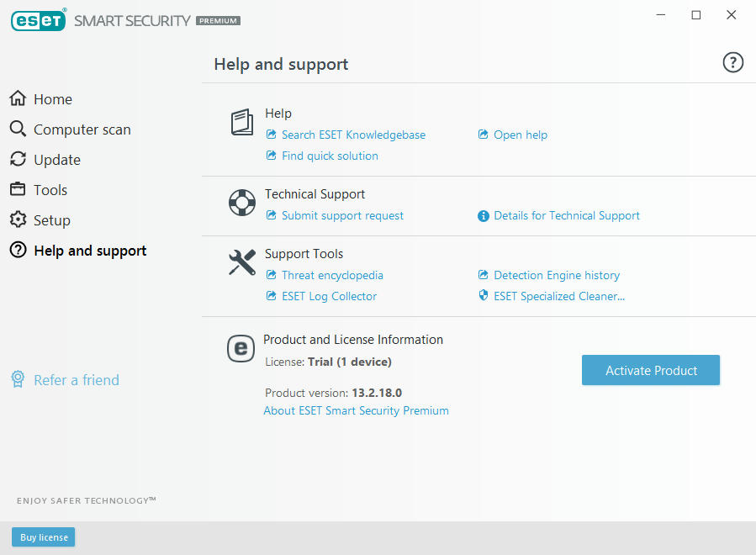Click the info icon beside Details for Technical Support
This screenshot has width=756, height=555.
point(483,216)
